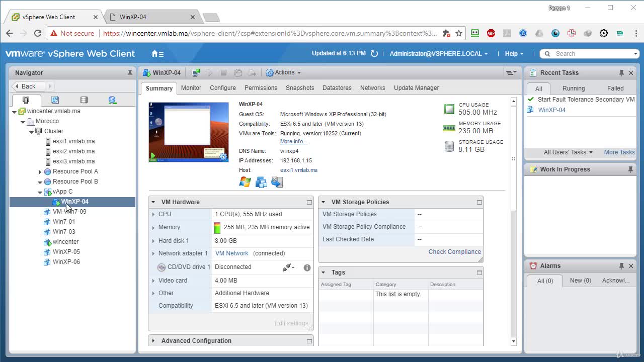
Task: Maximize the VM Hardware portlet
Action: [x=309, y=202]
